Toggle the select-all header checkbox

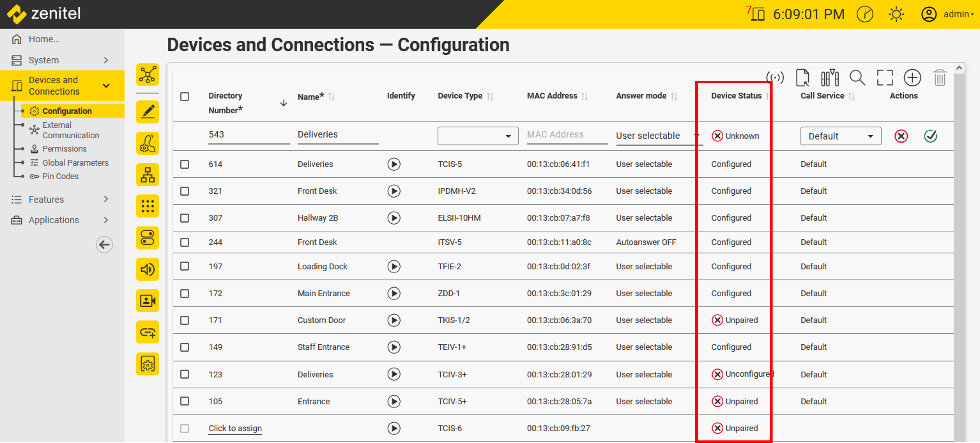point(185,97)
